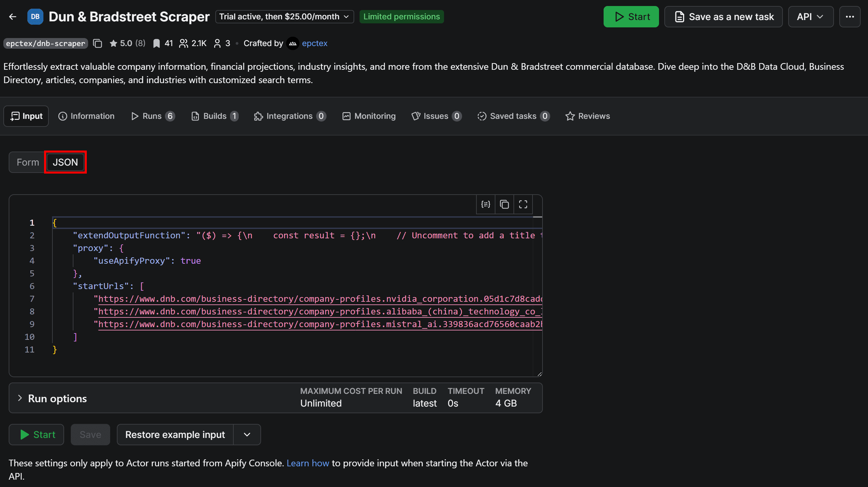Click the Builds tab's file icon

(195, 116)
